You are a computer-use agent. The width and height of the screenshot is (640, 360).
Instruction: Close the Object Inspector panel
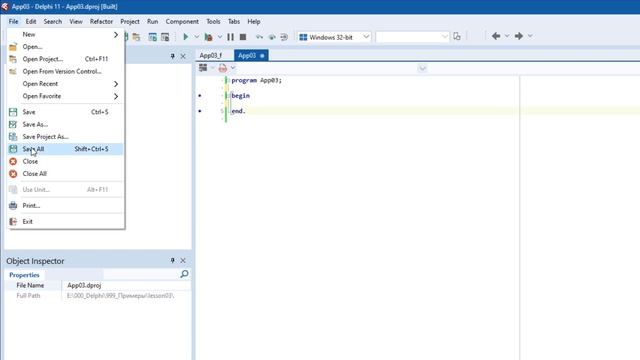tap(183, 260)
